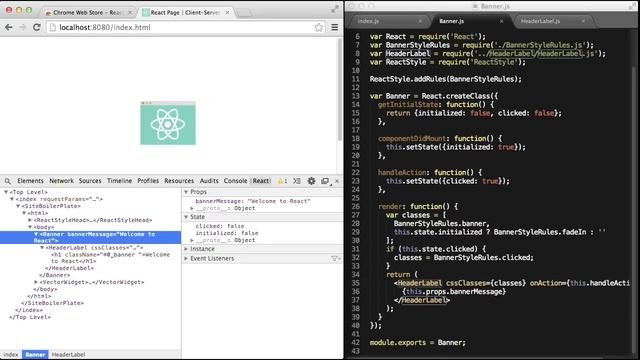This screenshot has width=640, height=360.
Task: Select Banner in the breadcrumb bar
Action: [x=35, y=355]
